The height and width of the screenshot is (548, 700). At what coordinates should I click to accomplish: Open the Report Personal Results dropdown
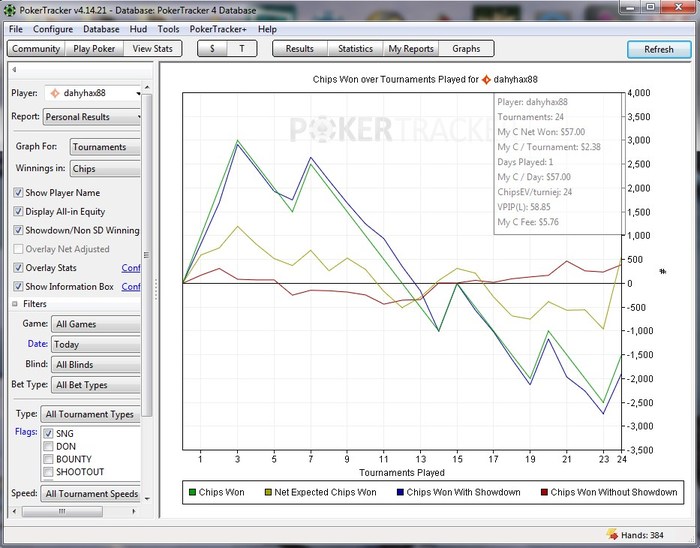(x=92, y=117)
